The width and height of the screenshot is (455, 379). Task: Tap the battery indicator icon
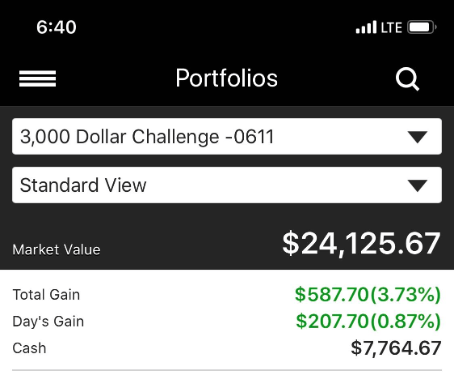point(422,27)
